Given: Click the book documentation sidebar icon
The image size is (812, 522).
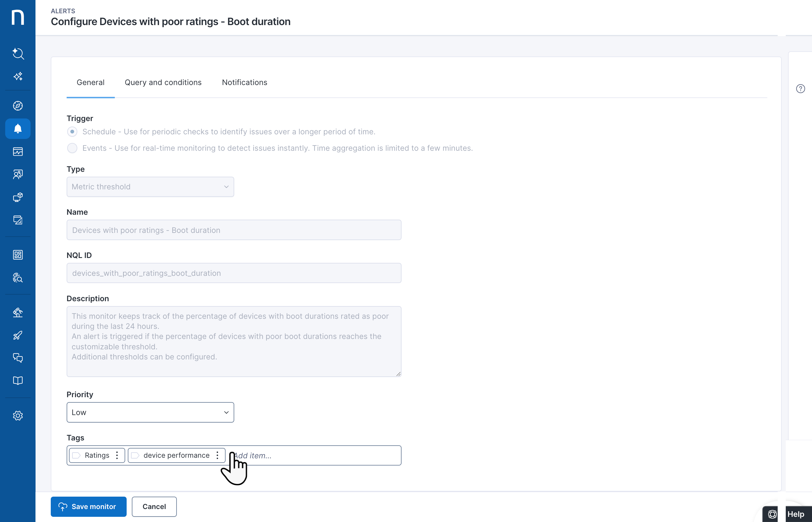Looking at the screenshot, I should (x=18, y=380).
